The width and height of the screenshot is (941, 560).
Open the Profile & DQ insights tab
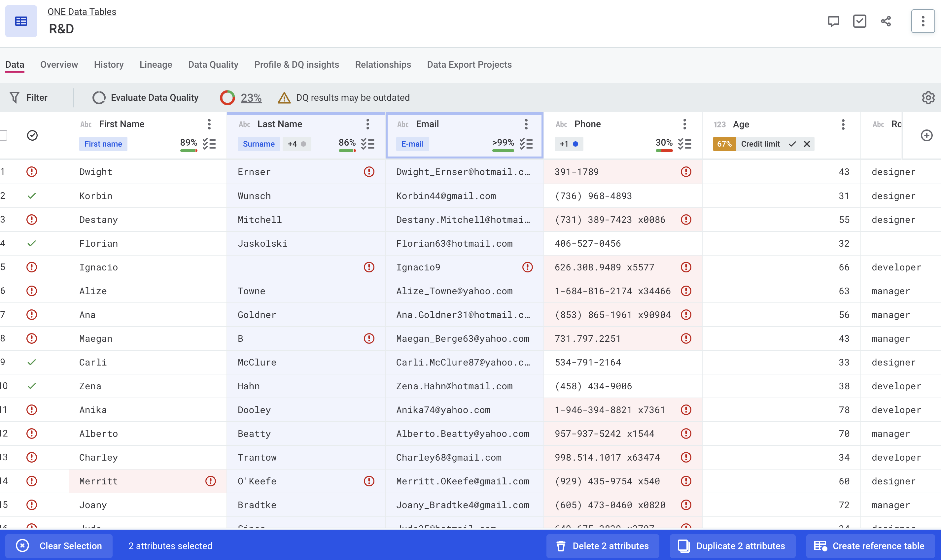[296, 64]
